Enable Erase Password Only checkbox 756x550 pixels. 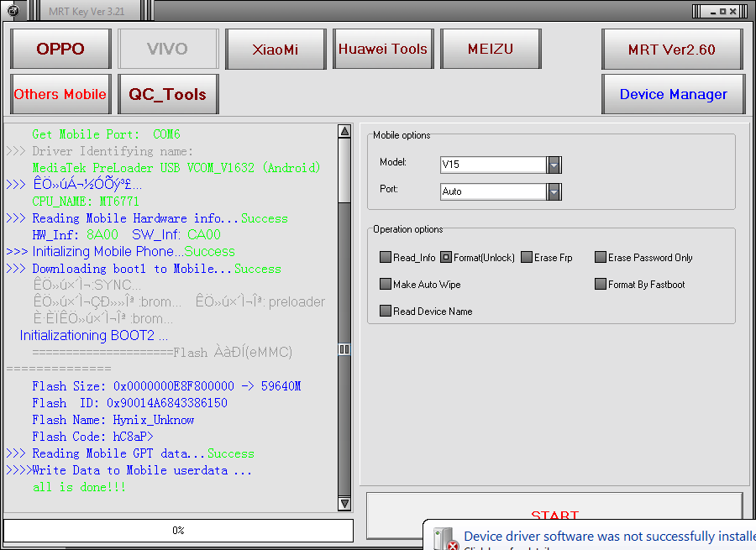[x=601, y=257]
